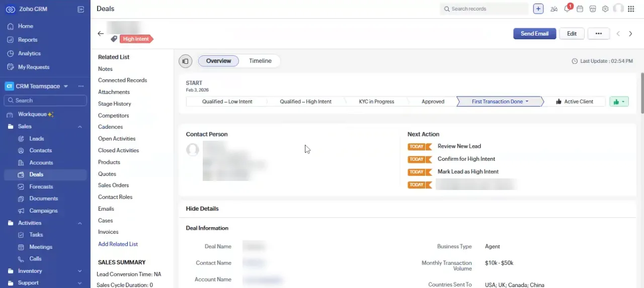The height and width of the screenshot is (288, 644).
Task: Open Analytics module
Action: [x=29, y=53]
